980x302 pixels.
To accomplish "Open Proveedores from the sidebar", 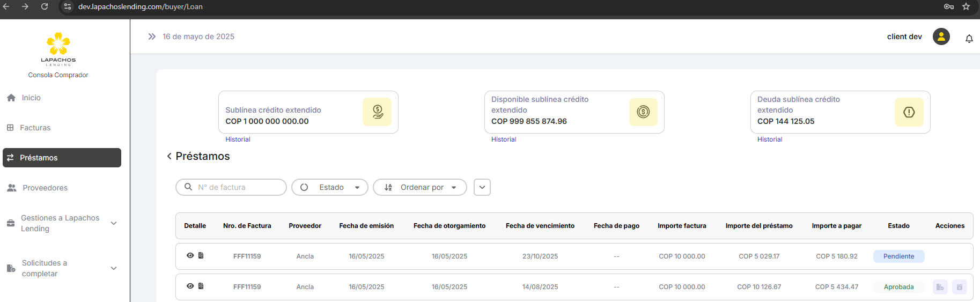I will [45, 188].
